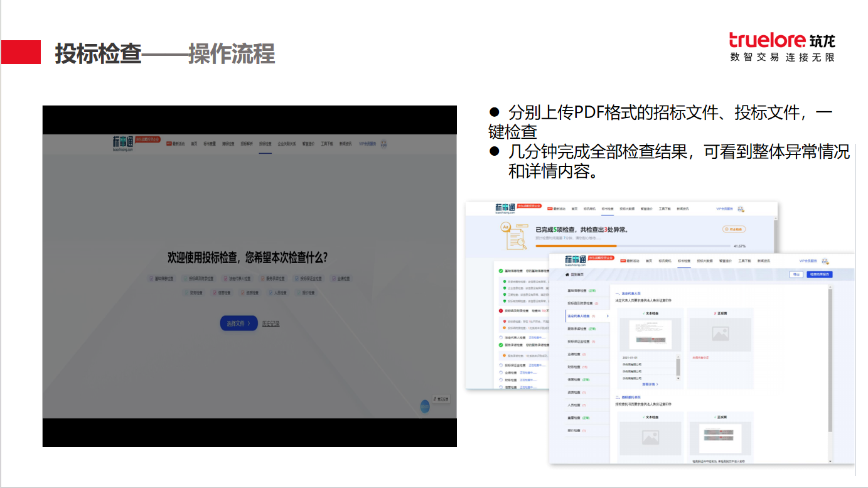Open 工具下载 in the front results navigation
The image size is (868, 488).
pos(744,261)
